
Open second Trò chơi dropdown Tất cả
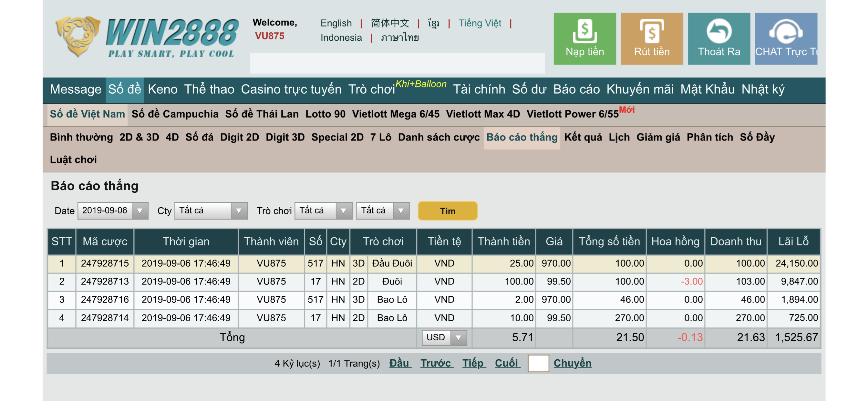click(x=383, y=211)
